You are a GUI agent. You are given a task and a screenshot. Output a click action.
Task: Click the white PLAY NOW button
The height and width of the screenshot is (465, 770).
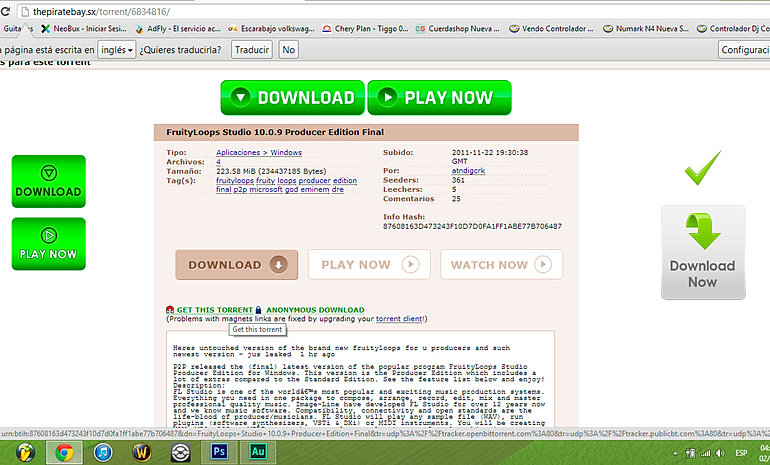pyautogui.click(x=369, y=265)
